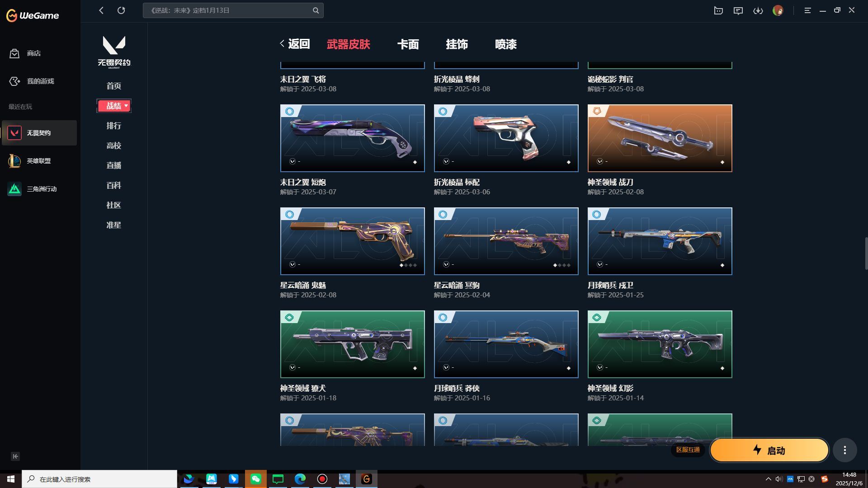Open WeChat from the Windows taskbar

click(x=256, y=479)
